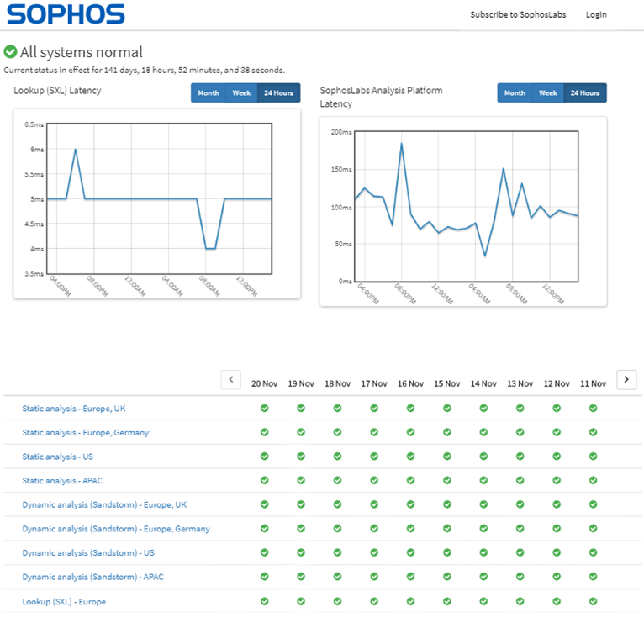Click 20 Nov status icon for Lookup (SXL) - Europe

click(265, 601)
